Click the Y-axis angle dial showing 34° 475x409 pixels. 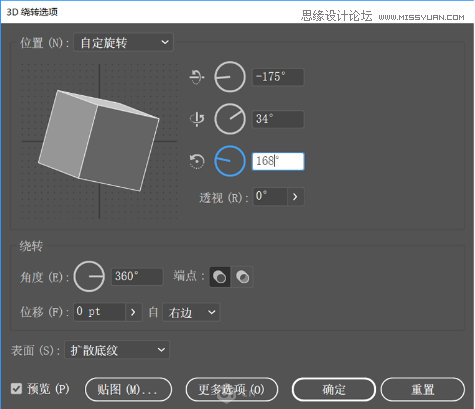pos(230,119)
